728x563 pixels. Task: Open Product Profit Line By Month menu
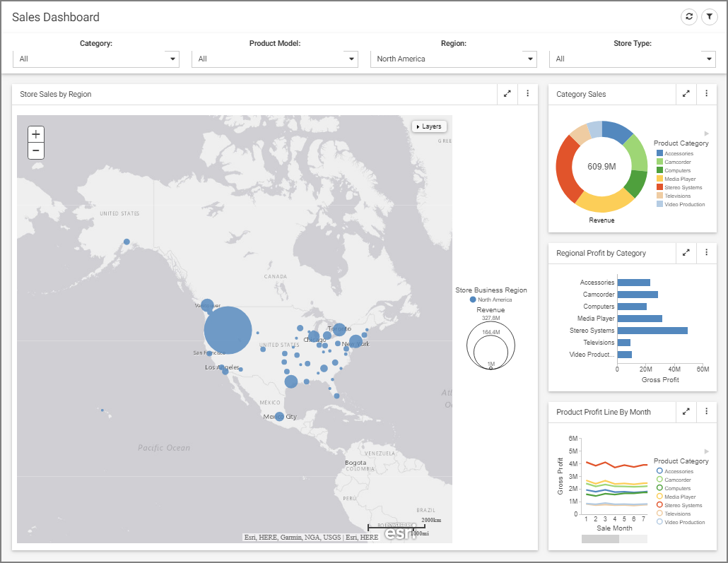click(x=706, y=411)
